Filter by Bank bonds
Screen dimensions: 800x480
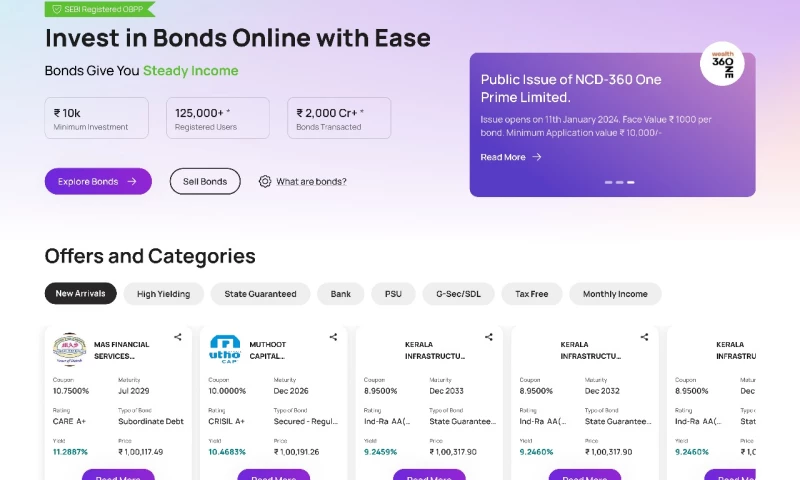click(341, 294)
